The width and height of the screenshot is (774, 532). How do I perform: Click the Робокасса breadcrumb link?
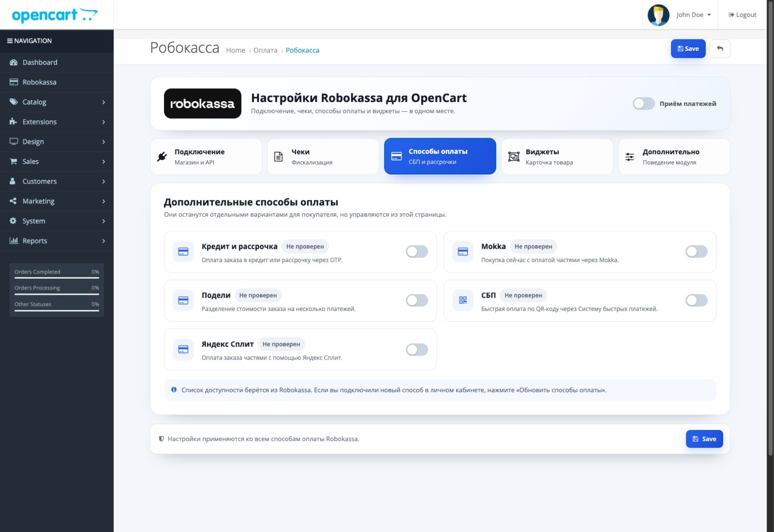[302, 50]
